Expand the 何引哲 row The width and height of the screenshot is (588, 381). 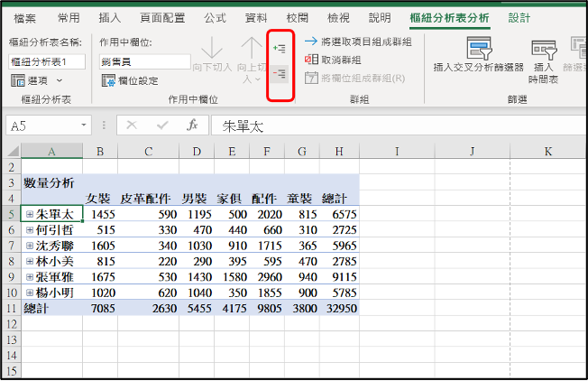coord(30,230)
